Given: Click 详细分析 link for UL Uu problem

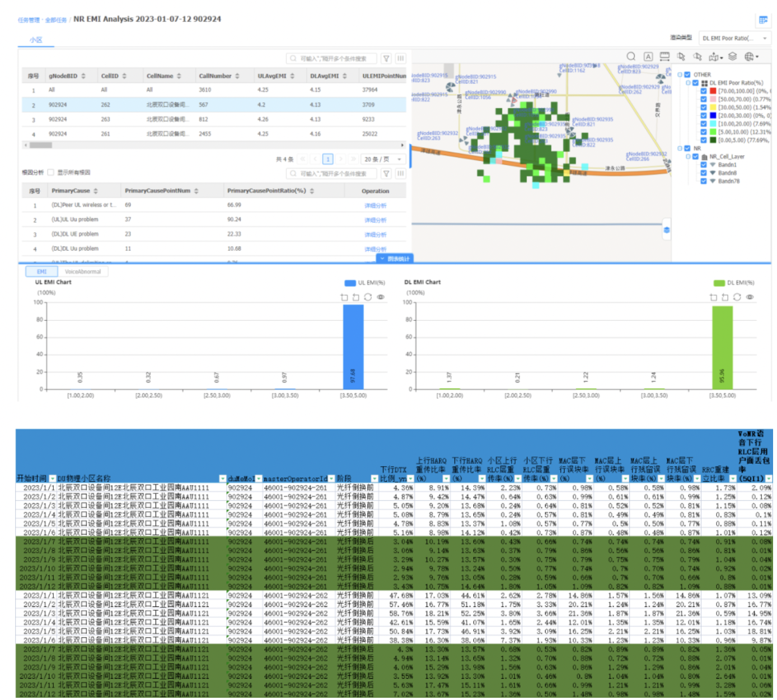Looking at the screenshot, I should pyautogui.click(x=375, y=220).
